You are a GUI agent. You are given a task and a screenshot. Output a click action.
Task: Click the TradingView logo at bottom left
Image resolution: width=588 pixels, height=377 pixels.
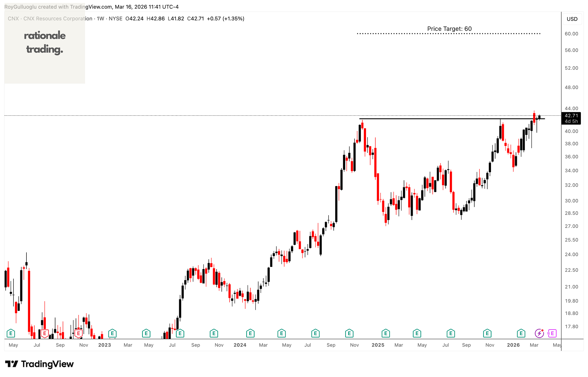pos(39,364)
